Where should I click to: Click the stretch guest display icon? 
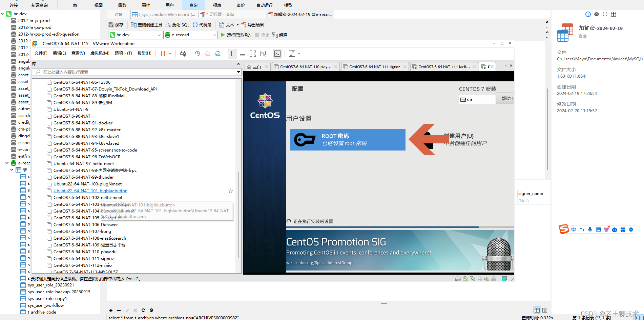click(x=292, y=54)
